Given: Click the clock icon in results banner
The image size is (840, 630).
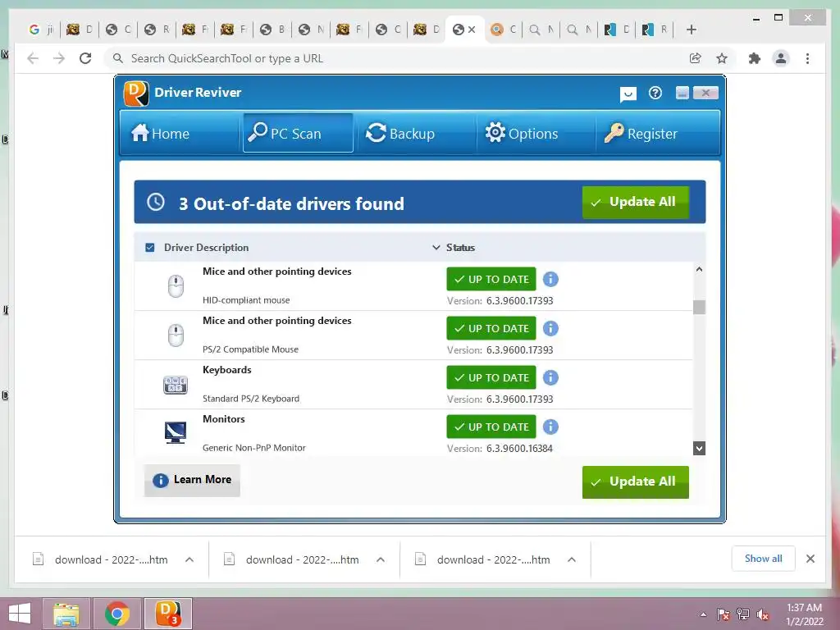Looking at the screenshot, I should click(x=156, y=202).
